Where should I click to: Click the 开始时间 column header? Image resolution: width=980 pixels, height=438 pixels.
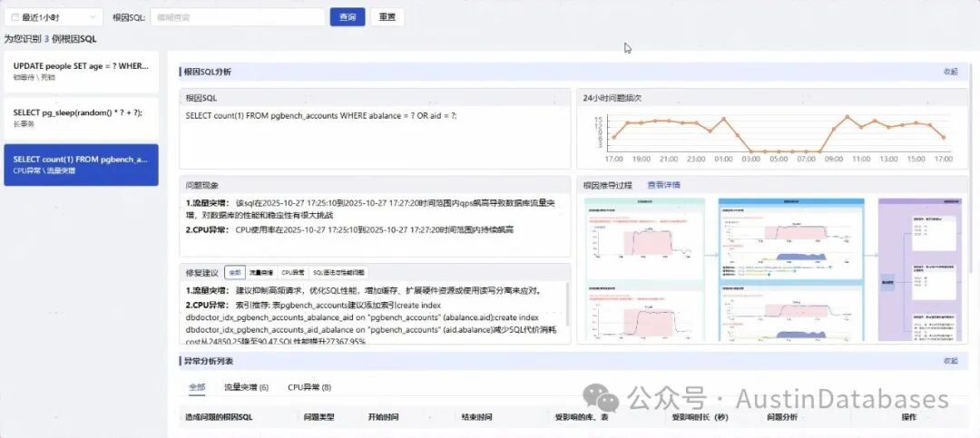[384, 417]
